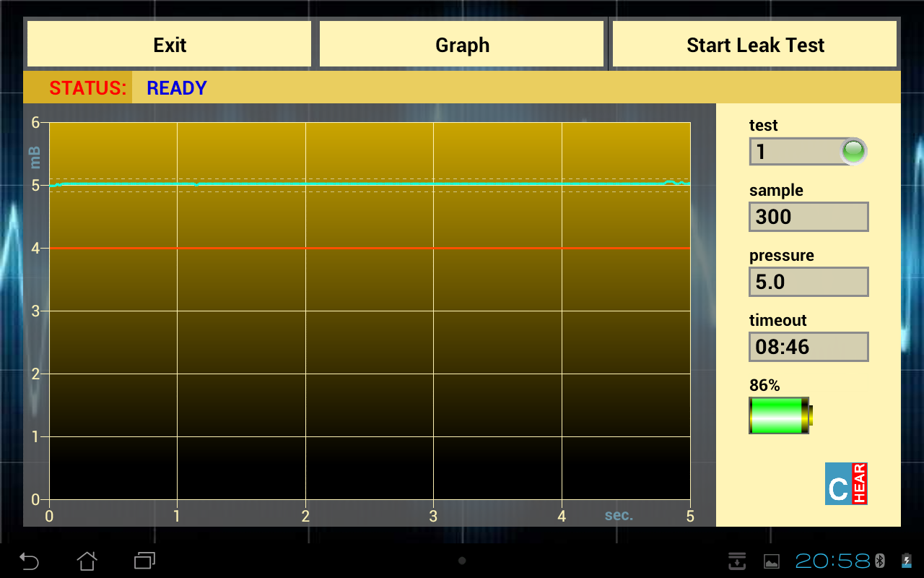Open the Graph button
The width and height of the screenshot is (924, 578).
pos(462,45)
